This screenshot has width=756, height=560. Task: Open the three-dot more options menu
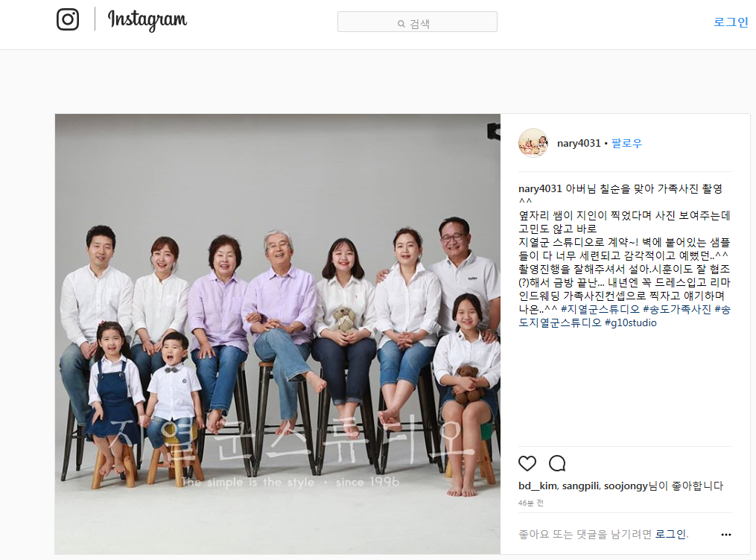725,535
